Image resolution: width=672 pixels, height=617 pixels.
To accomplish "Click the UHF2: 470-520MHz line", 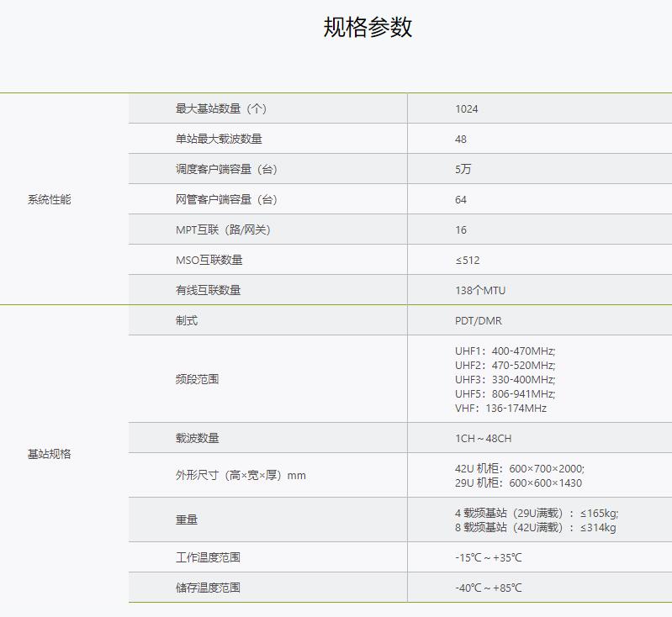I will pyautogui.click(x=505, y=365).
